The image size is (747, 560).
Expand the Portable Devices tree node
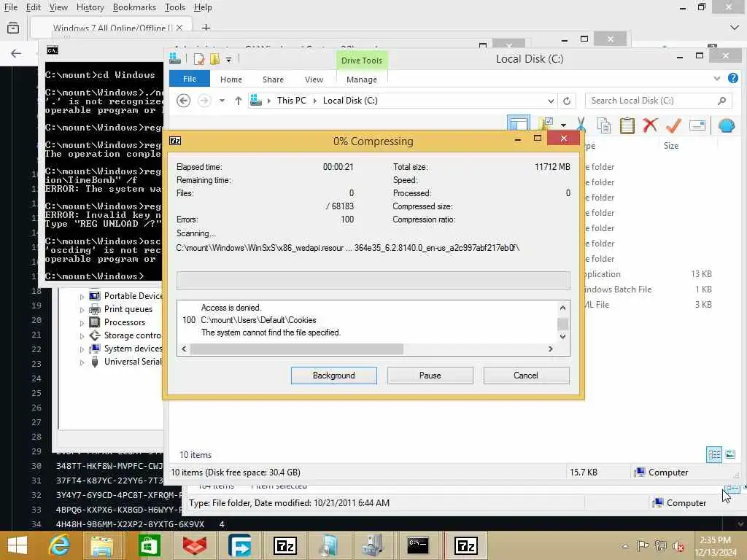click(82, 296)
